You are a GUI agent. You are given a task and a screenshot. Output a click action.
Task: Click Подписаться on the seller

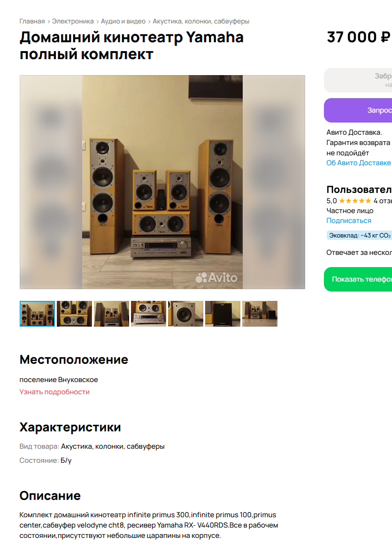pos(349,221)
